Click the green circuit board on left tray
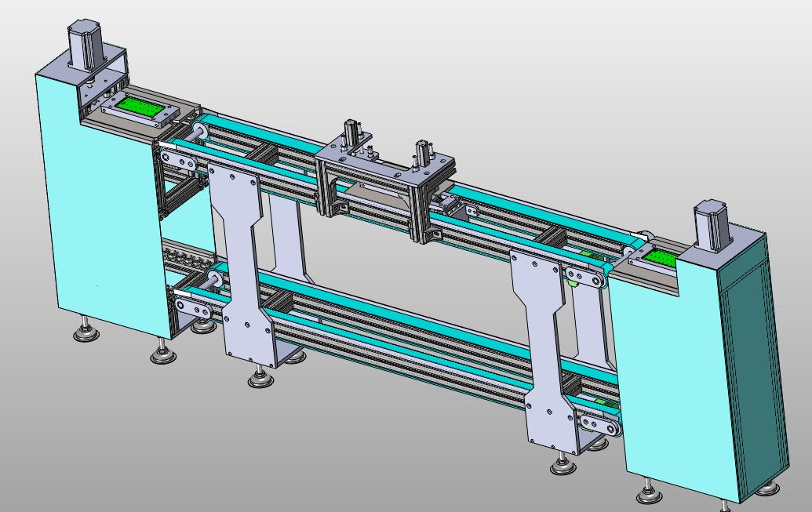 140,107
